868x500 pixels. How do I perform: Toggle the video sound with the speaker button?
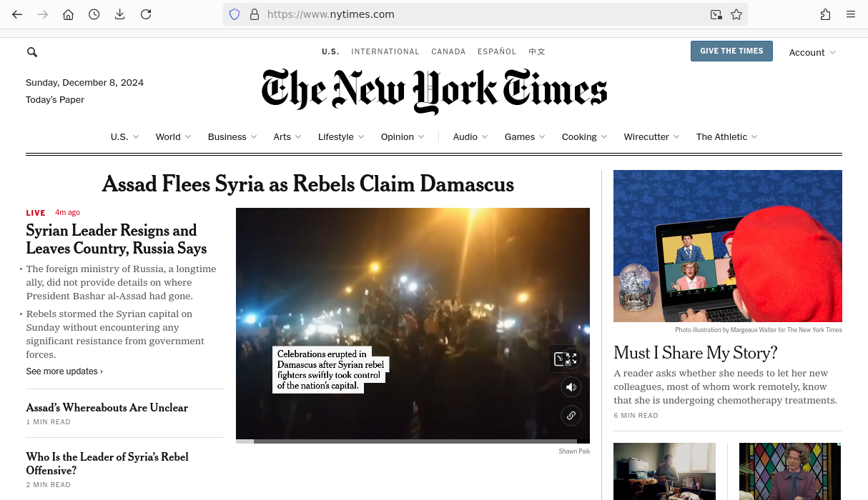click(571, 387)
